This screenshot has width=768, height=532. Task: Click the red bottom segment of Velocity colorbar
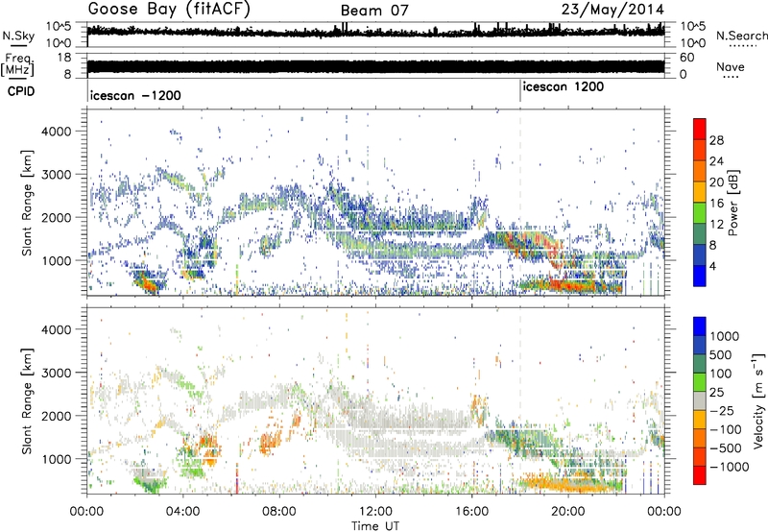pos(700,475)
